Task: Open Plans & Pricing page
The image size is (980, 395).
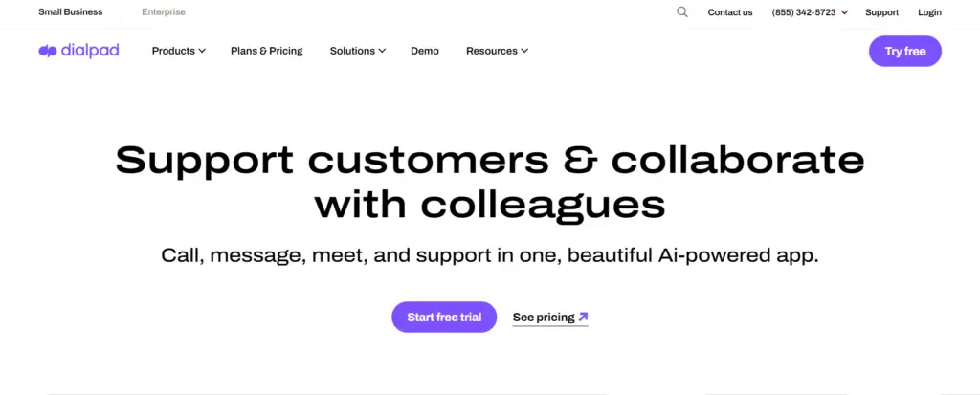Action: point(267,52)
